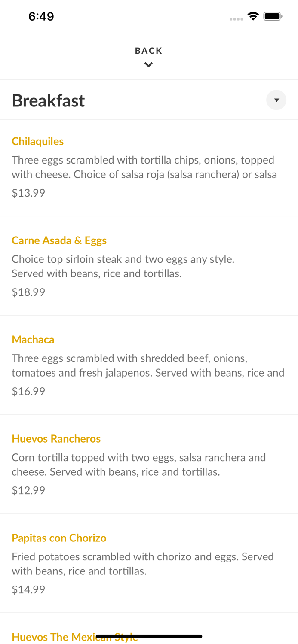The height and width of the screenshot is (644, 298).
Task: Open the Chilaquiles menu item
Action: tap(38, 141)
